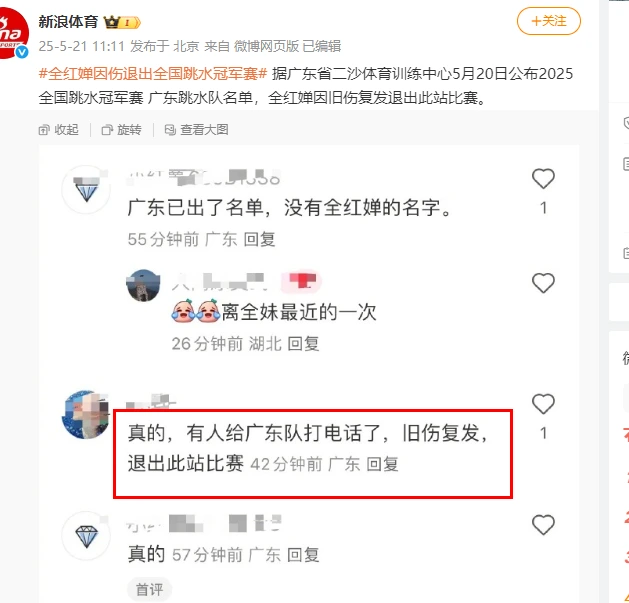This screenshot has height=603, width=629.
Task: Open the diamond avatar of first commenter
Action: pyautogui.click(x=86, y=189)
